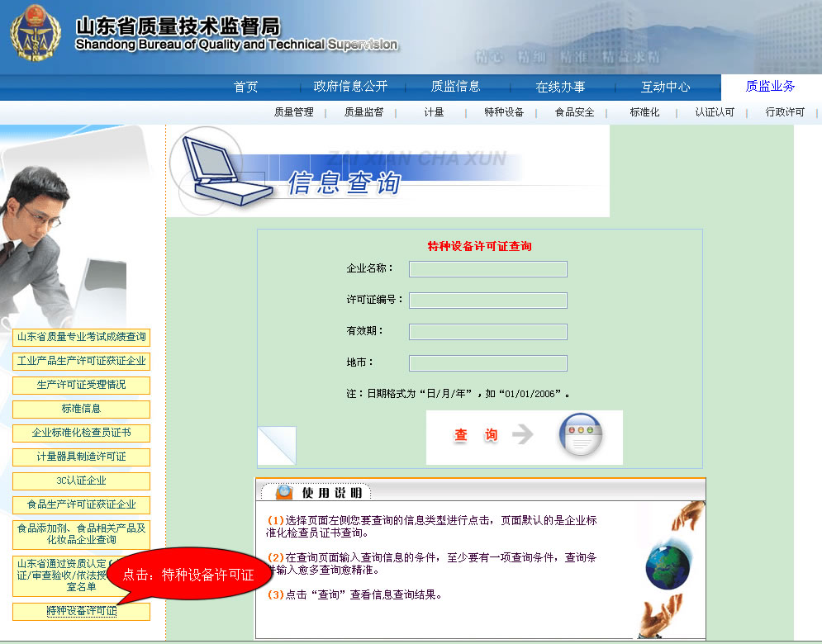The image size is (822, 644).
Task: Go to 特种设备 in the sub-navigation
Action: (504, 112)
